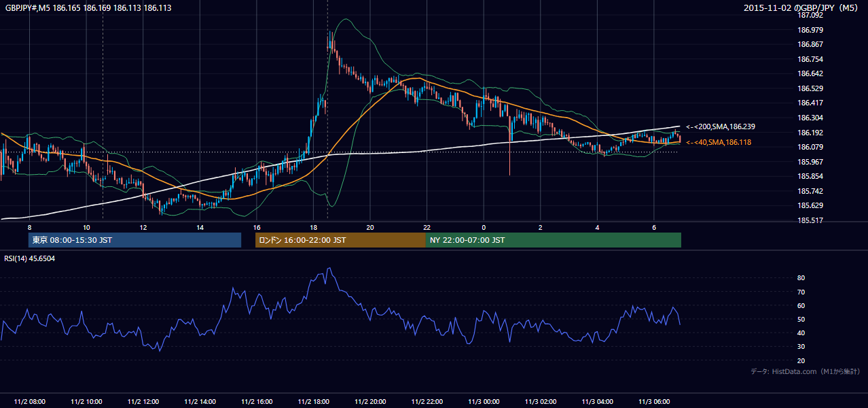Select the 東京 08:00-15:30 JST session bar
The image size is (868, 408).
point(135,240)
